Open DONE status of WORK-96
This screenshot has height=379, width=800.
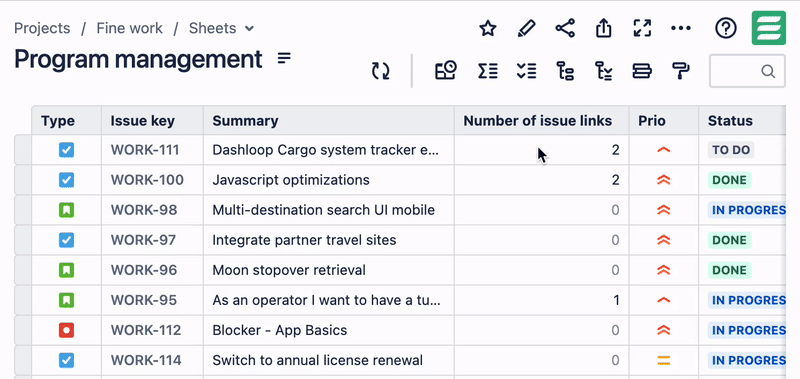coord(729,270)
